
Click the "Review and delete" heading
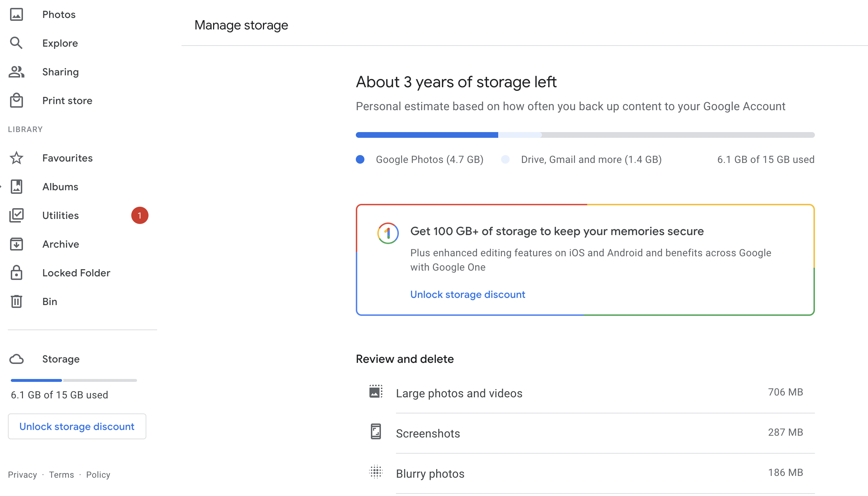click(x=405, y=359)
